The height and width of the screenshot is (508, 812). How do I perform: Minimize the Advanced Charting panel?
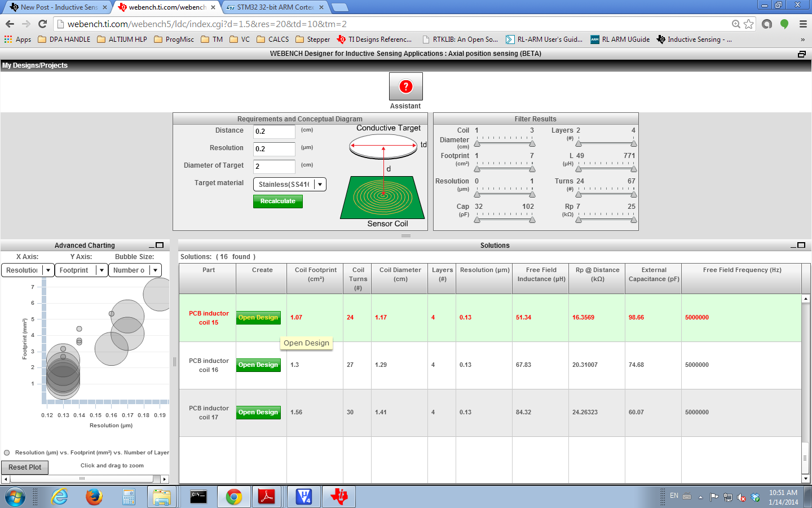(x=152, y=246)
